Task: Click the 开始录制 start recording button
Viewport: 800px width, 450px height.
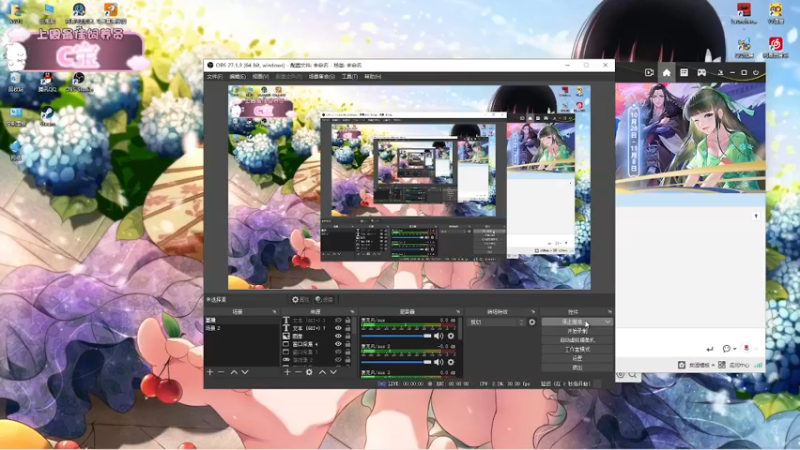Action: [577, 331]
